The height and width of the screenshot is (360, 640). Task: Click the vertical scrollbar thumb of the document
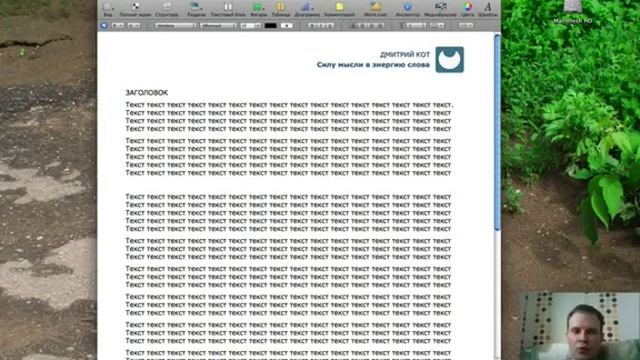tap(497, 133)
